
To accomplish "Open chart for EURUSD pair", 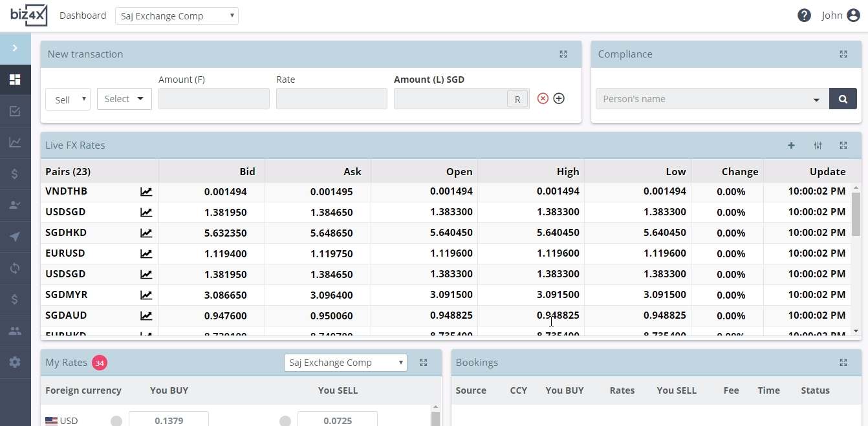I will tap(146, 253).
